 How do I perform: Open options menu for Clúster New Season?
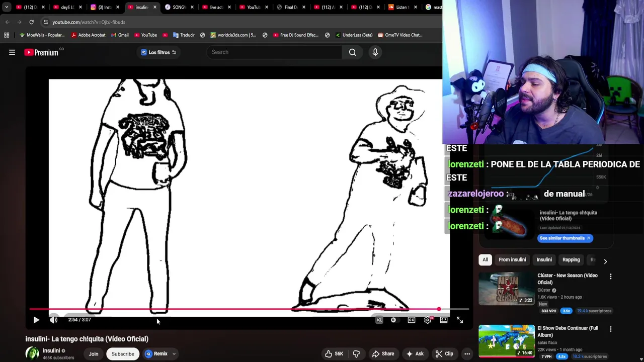coord(611,277)
